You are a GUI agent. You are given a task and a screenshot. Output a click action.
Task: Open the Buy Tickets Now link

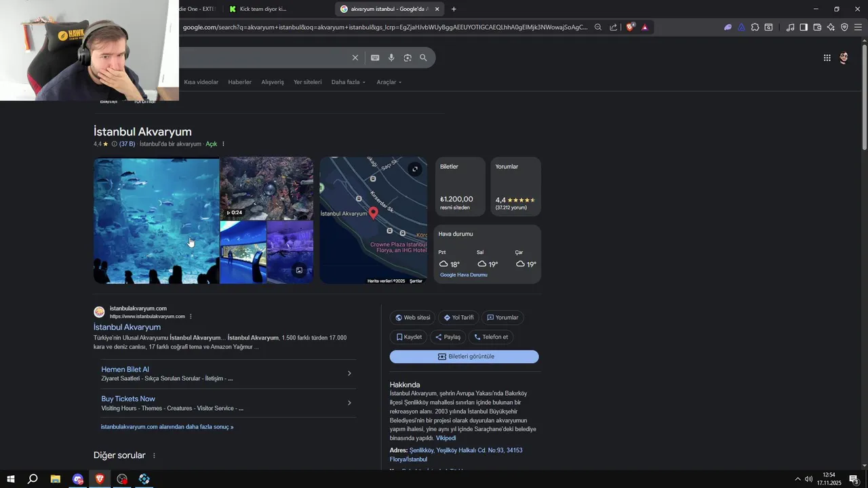point(128,399)
